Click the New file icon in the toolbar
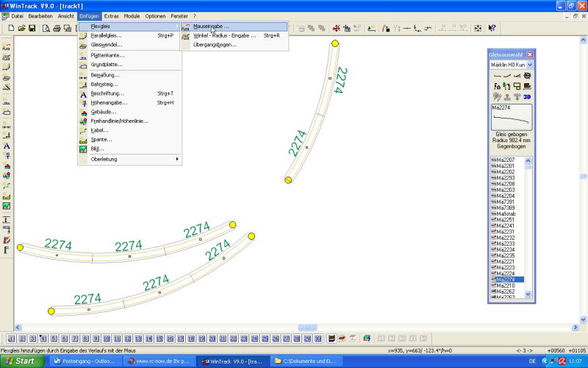Screen dimensions: 588x368 pyautogui.click(x=11, y=28)
